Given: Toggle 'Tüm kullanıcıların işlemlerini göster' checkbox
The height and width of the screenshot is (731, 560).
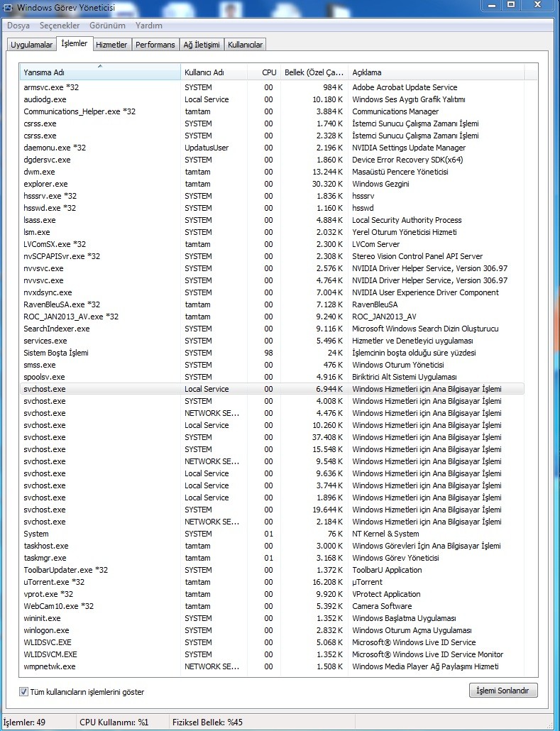Looking at the screenshot, I should tap(24, 691).
